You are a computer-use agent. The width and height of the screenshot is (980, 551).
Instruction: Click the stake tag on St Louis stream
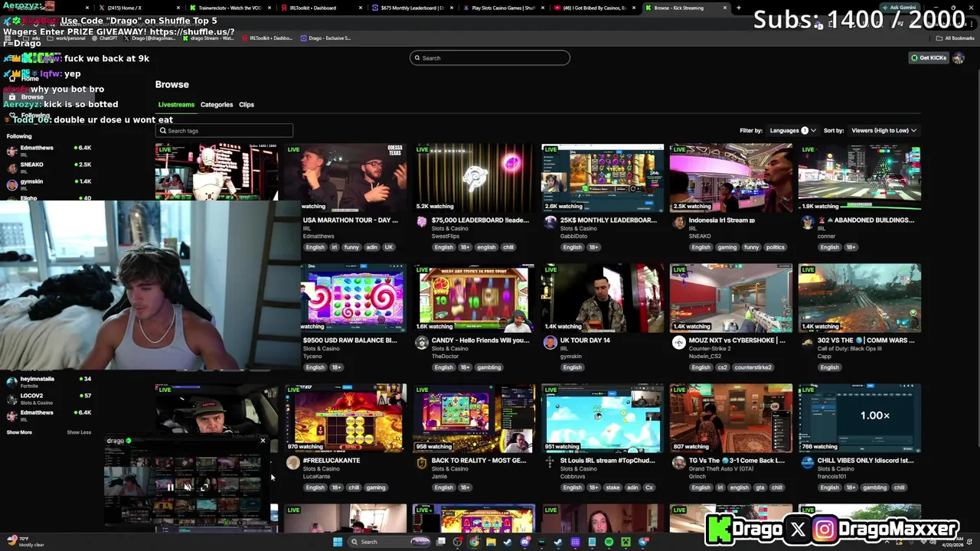point(612,487)
